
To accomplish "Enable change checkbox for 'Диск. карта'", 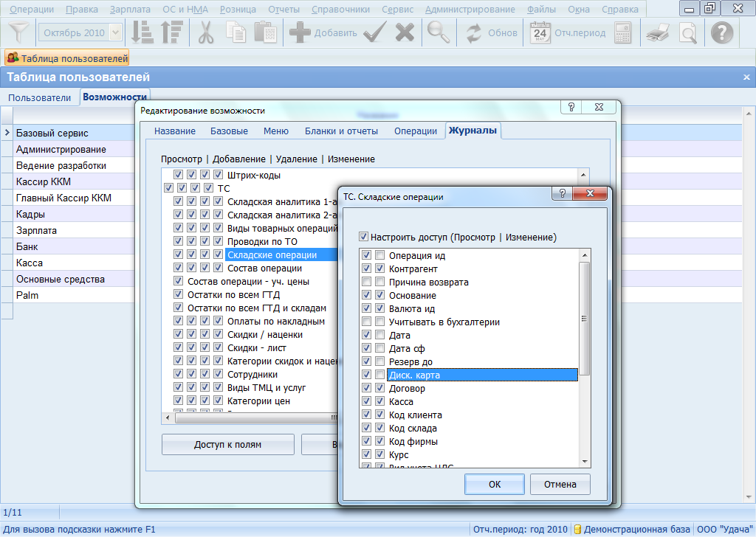I will point(379,375).
